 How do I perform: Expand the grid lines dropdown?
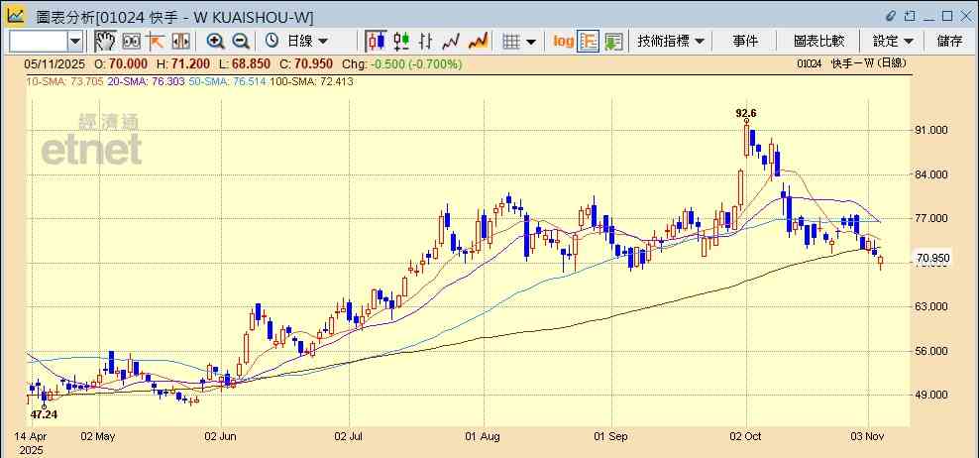point(531,41)
